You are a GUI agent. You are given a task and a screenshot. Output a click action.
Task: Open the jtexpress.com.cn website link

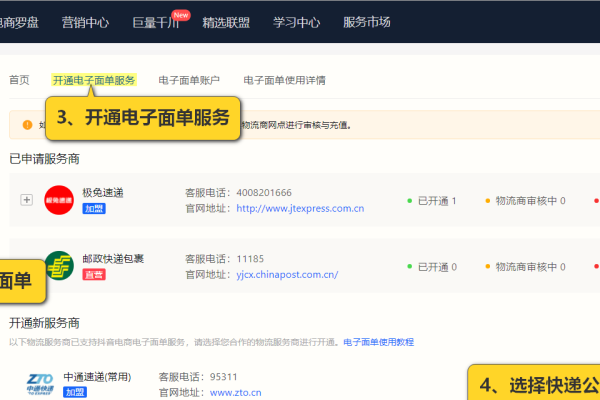coord(300,209)
